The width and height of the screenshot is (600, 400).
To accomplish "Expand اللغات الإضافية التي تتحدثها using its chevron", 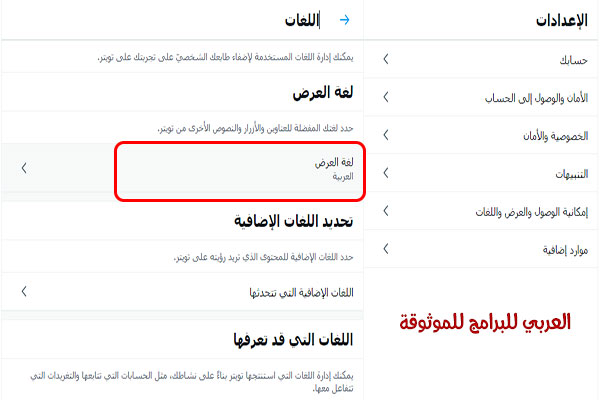I will [24, 292].
